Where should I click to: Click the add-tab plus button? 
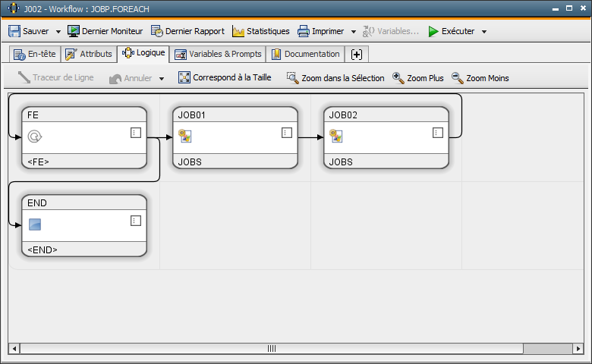(x=357, y=54)
